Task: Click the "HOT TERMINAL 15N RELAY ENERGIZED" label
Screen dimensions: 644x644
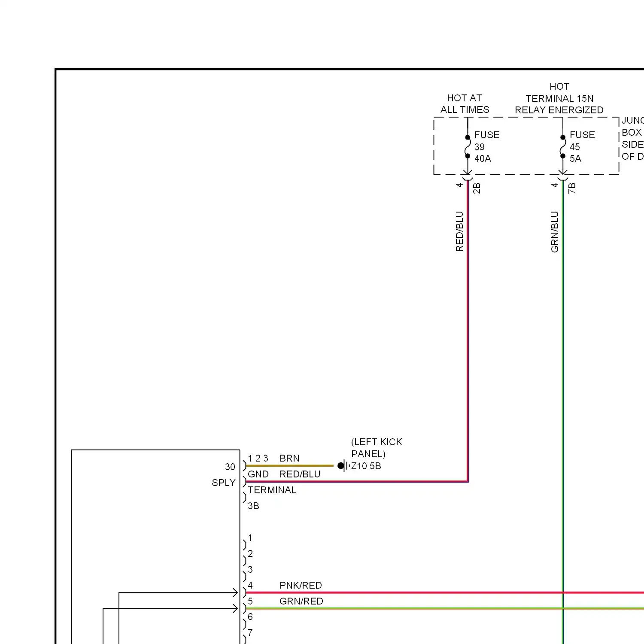Action: [559, 98]
